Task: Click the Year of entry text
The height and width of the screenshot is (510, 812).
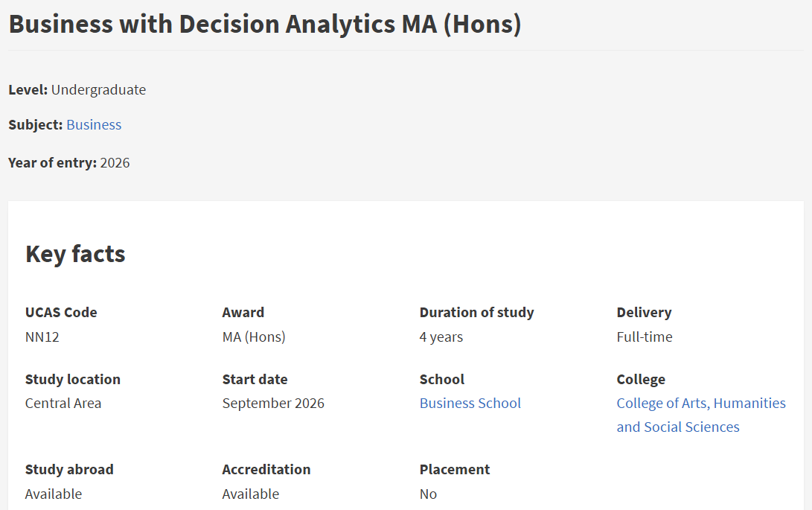Action: pyautogui.click(x=69, y=163)
